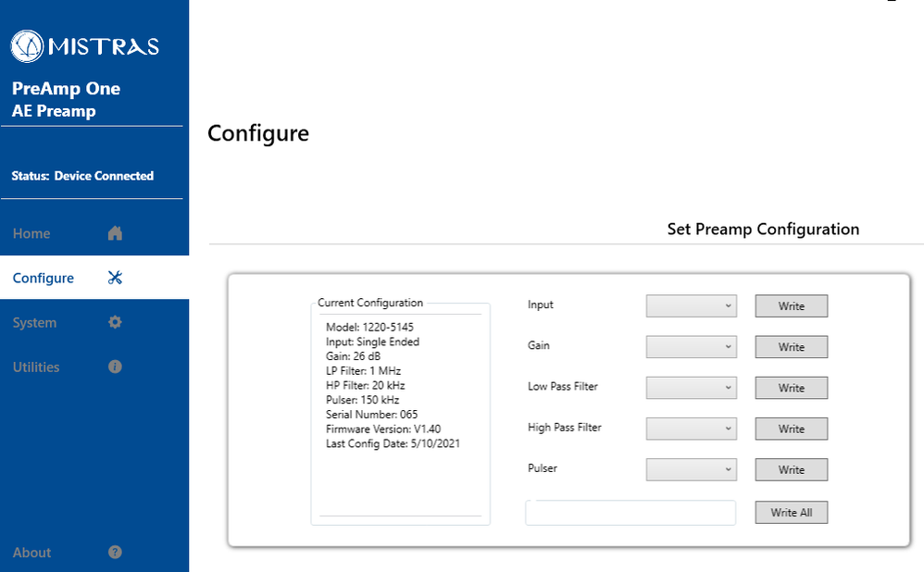Click the Mistras logo icon
Screen dimensions: 924x572
pos(27,46)
